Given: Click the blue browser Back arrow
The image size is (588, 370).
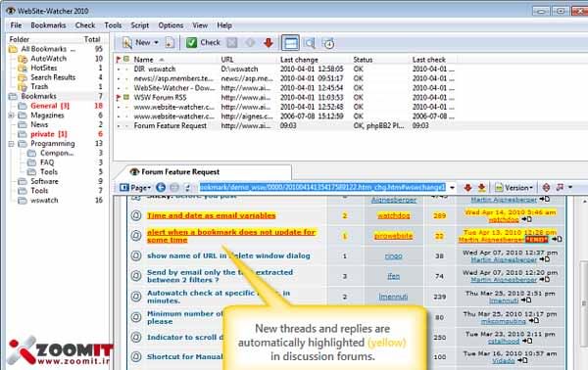Looking at the screenshot, I should click(x=161, y=187).
